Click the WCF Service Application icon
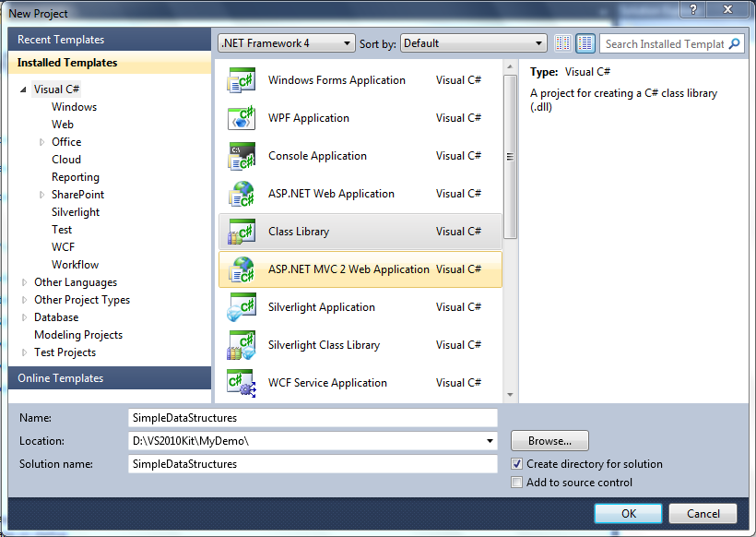 point(241,383)
